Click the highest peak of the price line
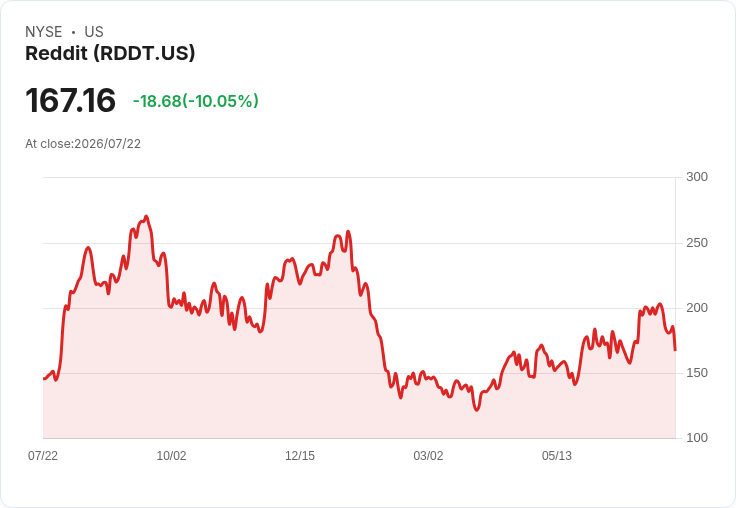This screenshot has height=508, width=736. point(146,217)
